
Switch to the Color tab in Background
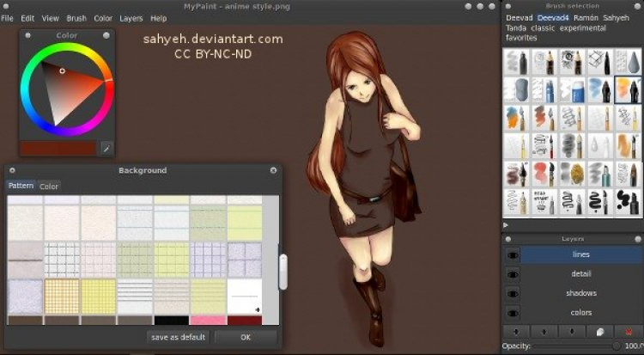point(49,187)
